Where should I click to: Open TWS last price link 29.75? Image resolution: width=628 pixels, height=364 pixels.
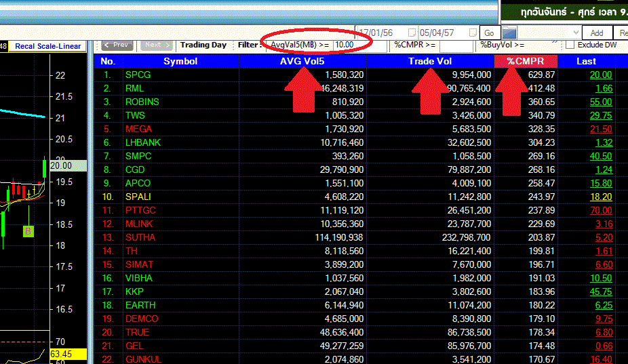point(601,116)
